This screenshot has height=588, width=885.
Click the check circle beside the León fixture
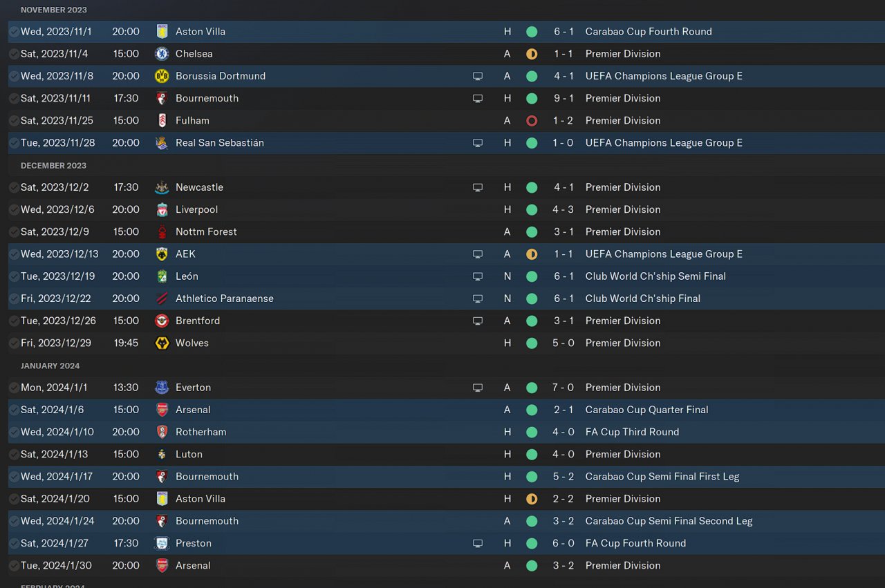tap(14, 276)
